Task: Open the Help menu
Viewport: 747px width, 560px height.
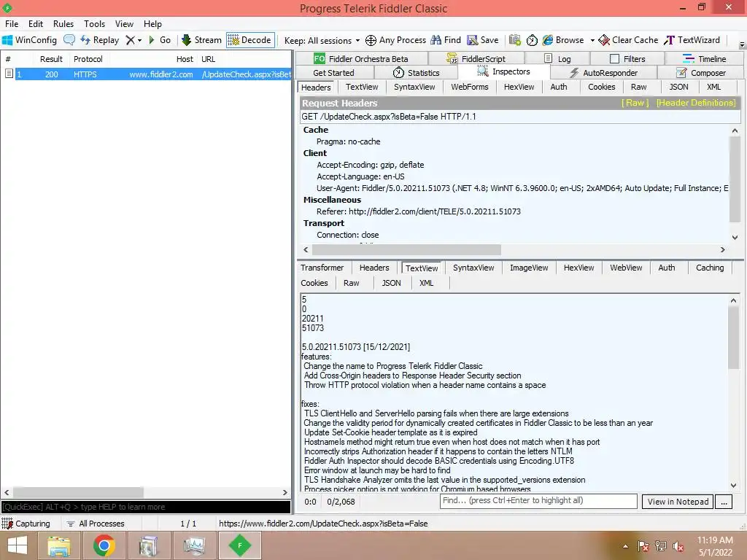Action: [x=152, y=24]
